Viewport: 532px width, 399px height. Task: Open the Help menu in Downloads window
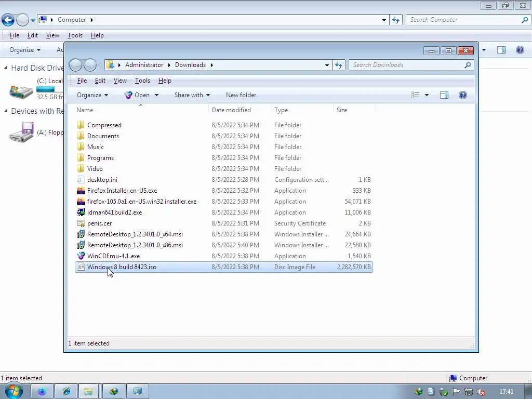(165, 81)
